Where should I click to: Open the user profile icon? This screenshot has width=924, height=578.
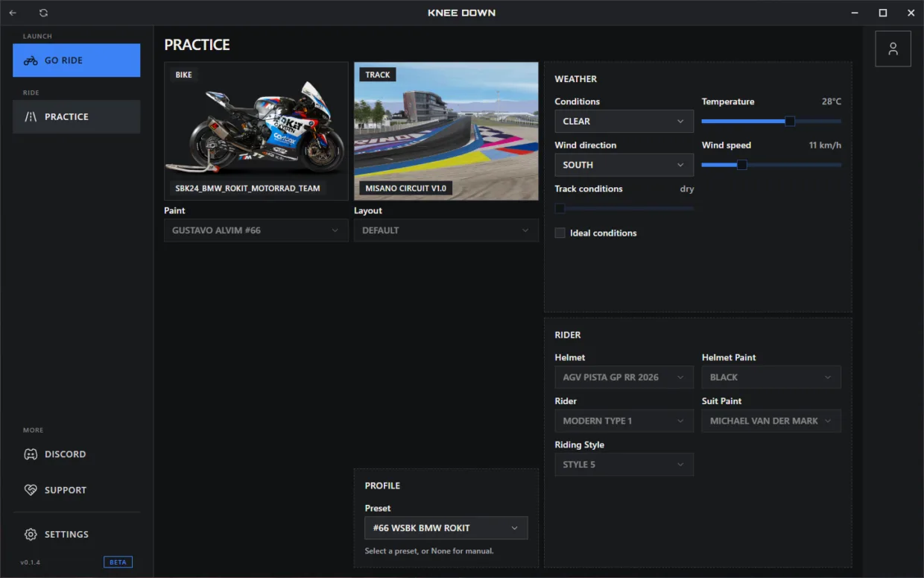click(893, 49)
